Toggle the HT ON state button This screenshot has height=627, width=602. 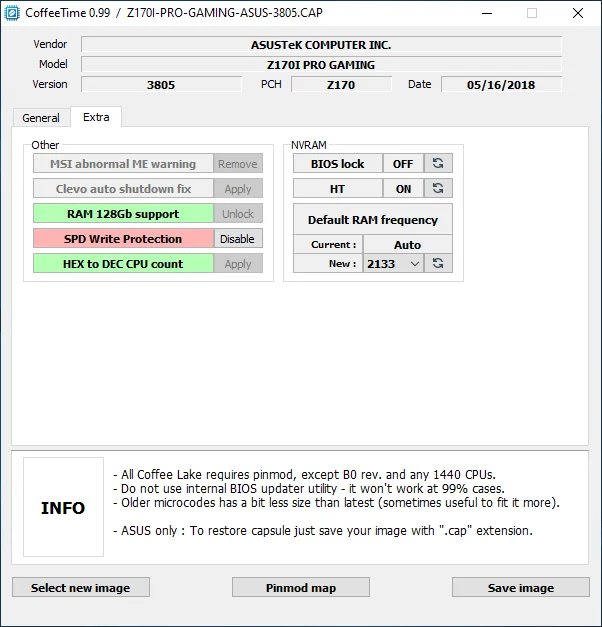[x=403, y=188]
